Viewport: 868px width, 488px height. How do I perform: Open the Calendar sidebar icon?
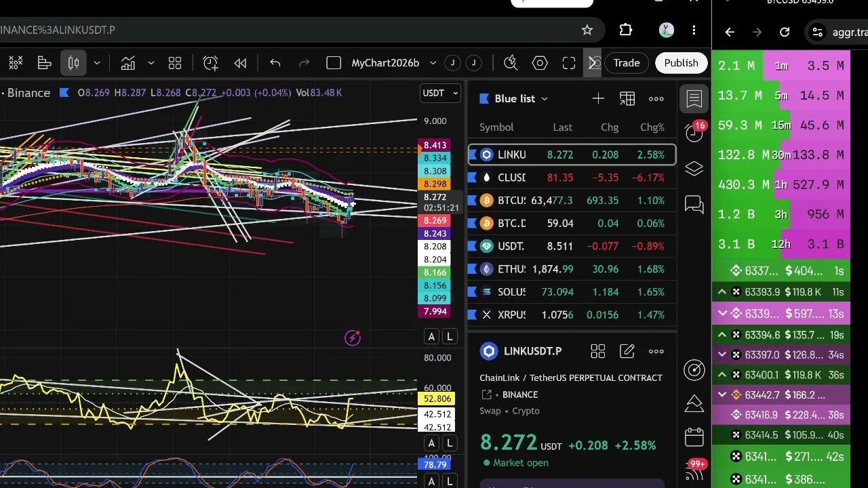(694, 437)
